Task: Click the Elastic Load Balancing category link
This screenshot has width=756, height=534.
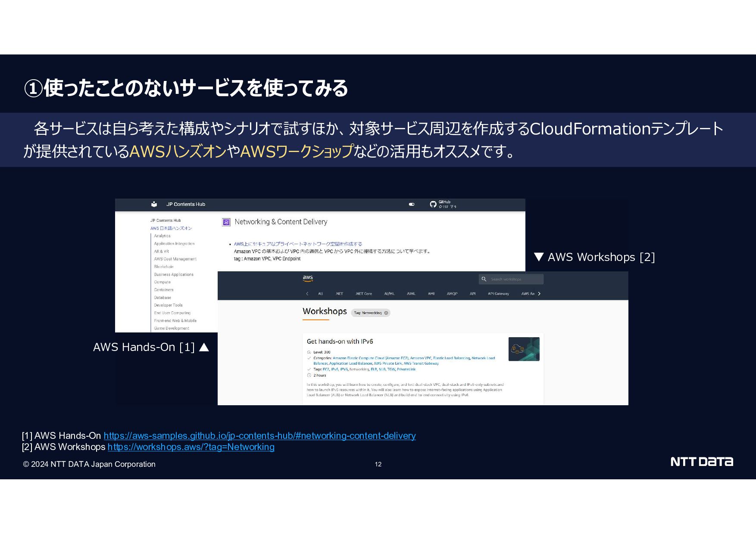Action: click(x=451, y=358)
